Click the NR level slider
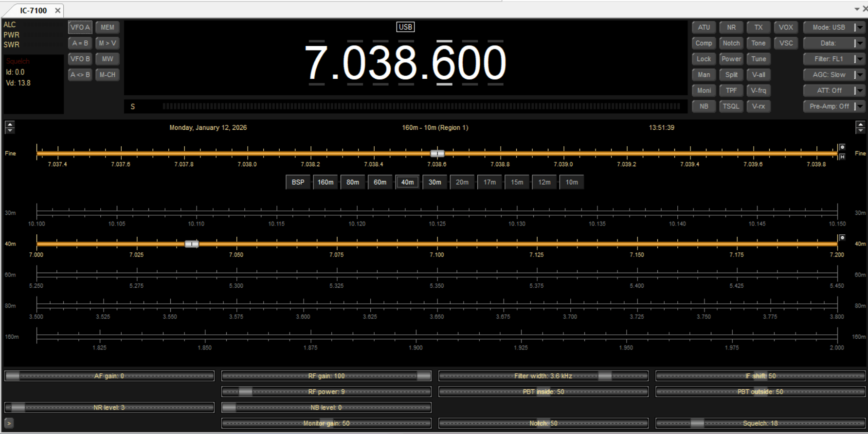This screenshot has width=868, height=434. [x=109, y=408]
